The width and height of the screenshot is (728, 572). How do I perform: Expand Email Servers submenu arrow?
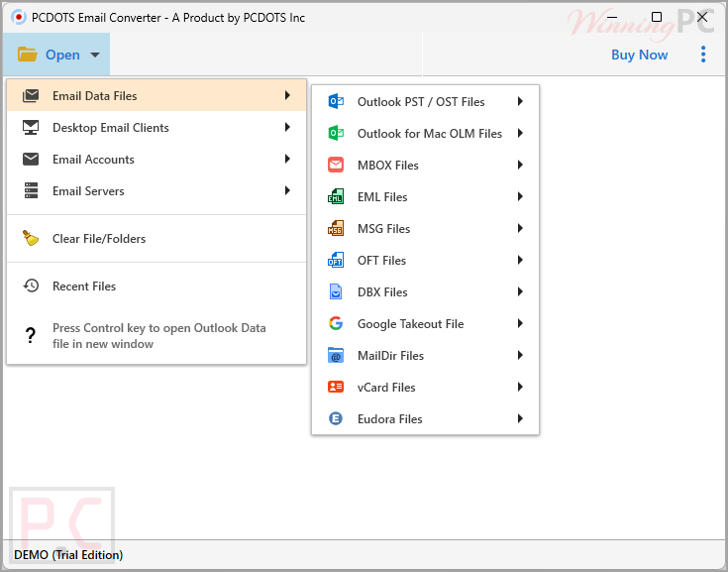(x=287, y=190)
